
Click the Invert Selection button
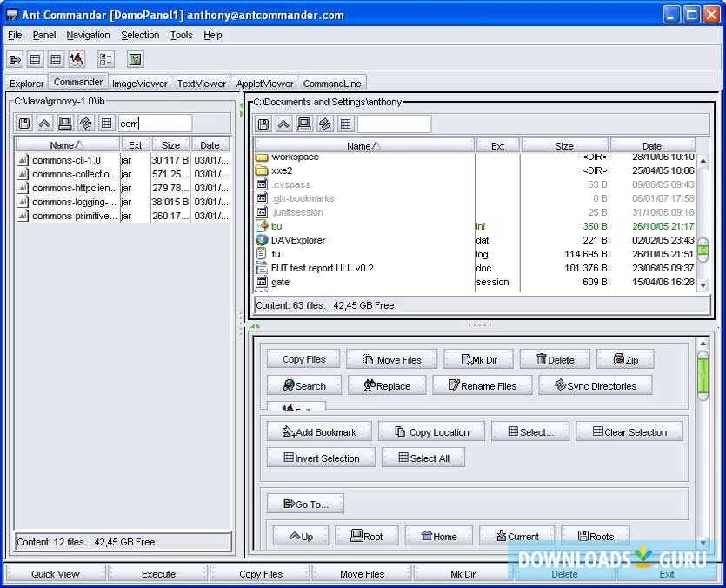(322, 458)
